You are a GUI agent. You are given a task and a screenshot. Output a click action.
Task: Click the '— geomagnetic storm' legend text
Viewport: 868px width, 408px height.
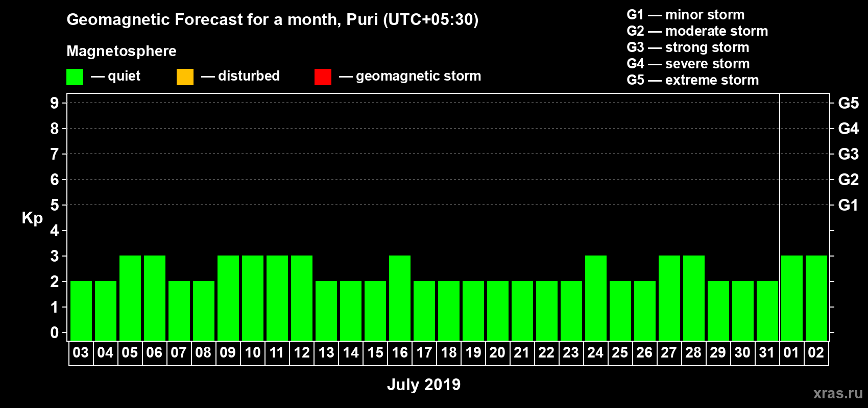pos(410,76)
